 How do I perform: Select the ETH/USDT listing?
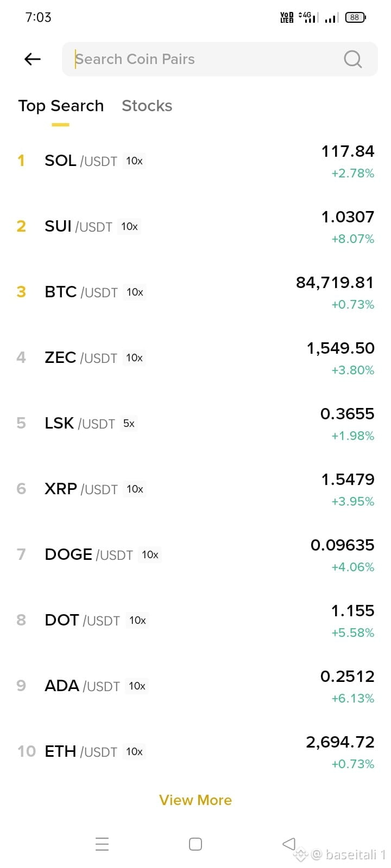pos(195,752)
